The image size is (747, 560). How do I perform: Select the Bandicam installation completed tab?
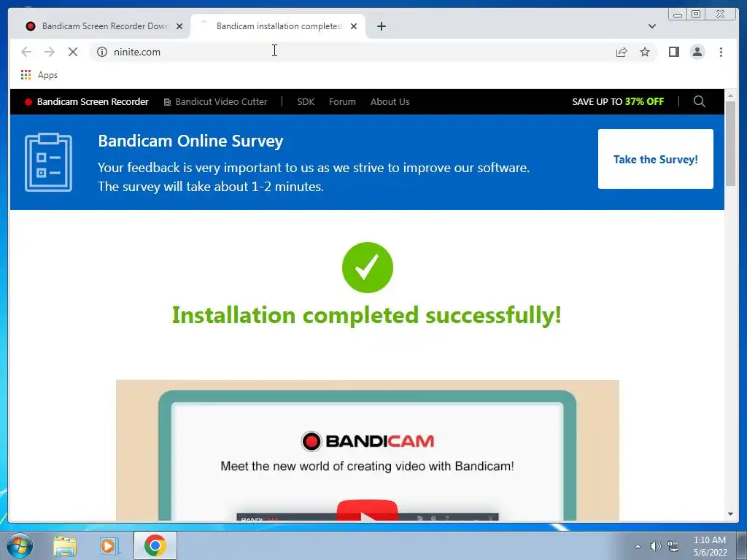[278, 26]
